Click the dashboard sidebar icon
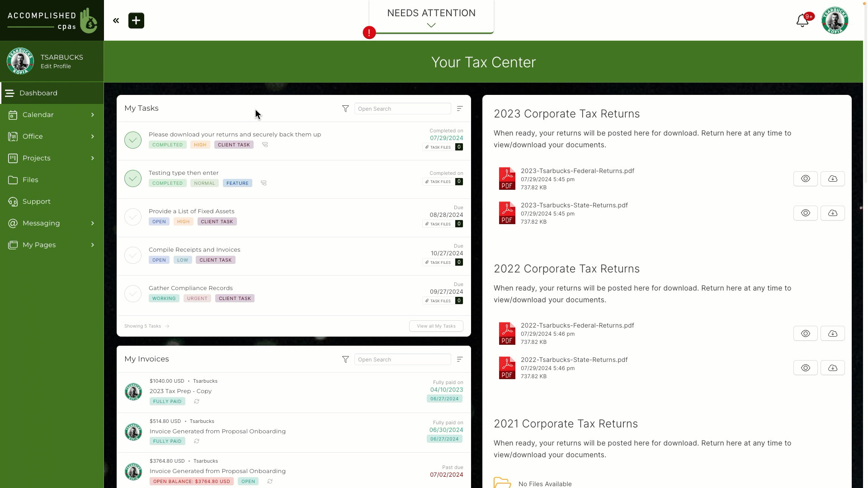This screenshot has height=488, width=868. point(10,92)
